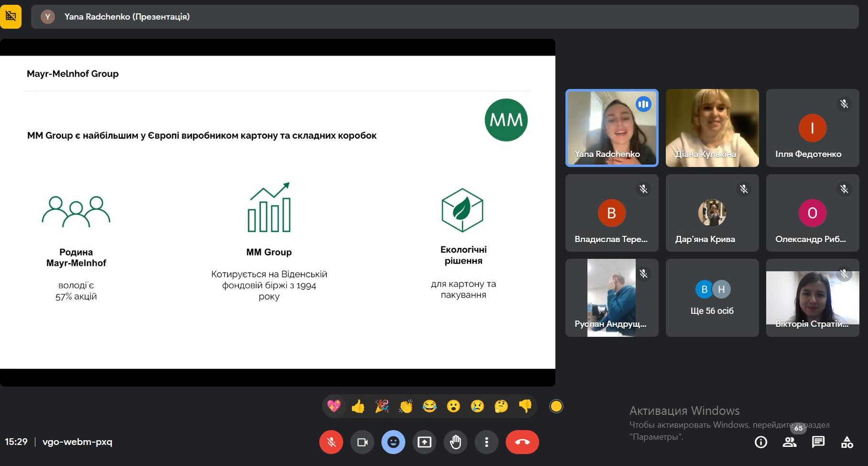This screenshot has height=466, width=868.
Task: Unmute the microphone
Action: (331, 442)
